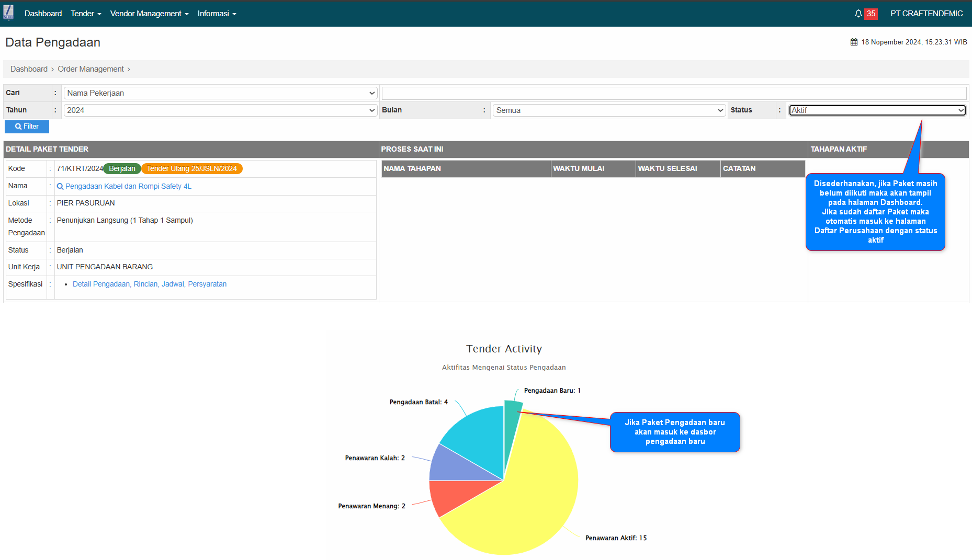Open the Tender menu in navbar
Viewport: 972px width, 560px height.
(x=86, y=14)
